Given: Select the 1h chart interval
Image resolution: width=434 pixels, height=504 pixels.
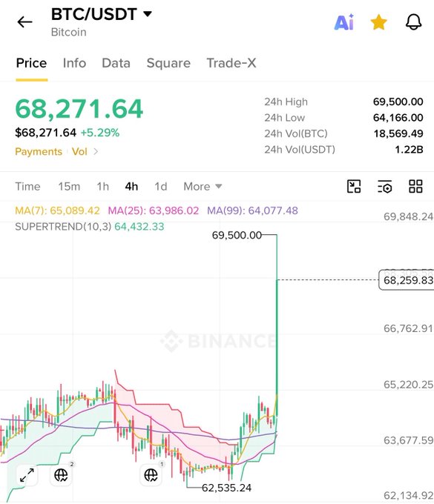Looking at the screenshot, I should coord(103,187).
